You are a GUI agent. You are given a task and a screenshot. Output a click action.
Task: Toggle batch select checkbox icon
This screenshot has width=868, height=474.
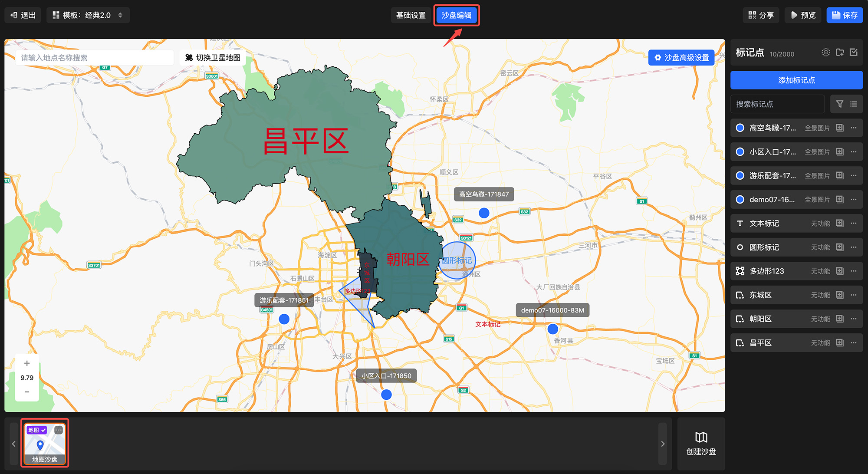coord(854,53)
